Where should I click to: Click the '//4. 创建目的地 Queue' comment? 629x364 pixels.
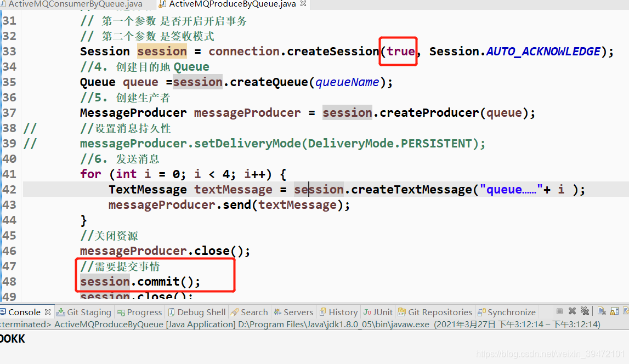(x=144, y=66)
